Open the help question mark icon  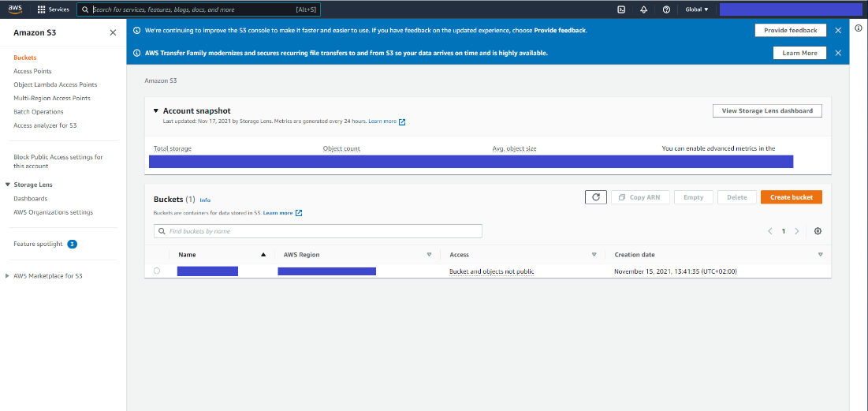[x=666, y=9]
